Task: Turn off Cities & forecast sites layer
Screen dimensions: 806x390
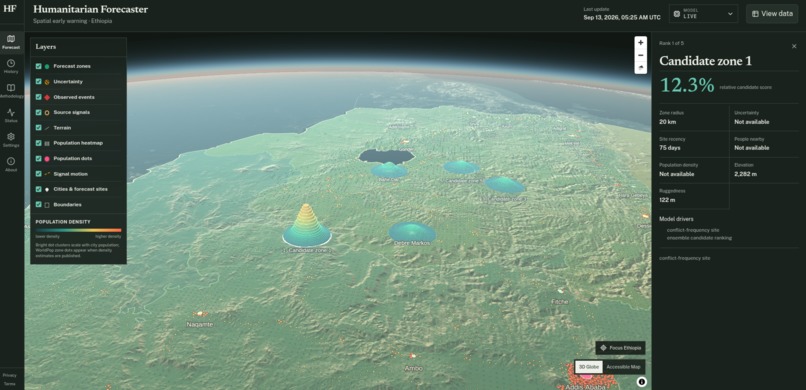Action: (39, 189)
